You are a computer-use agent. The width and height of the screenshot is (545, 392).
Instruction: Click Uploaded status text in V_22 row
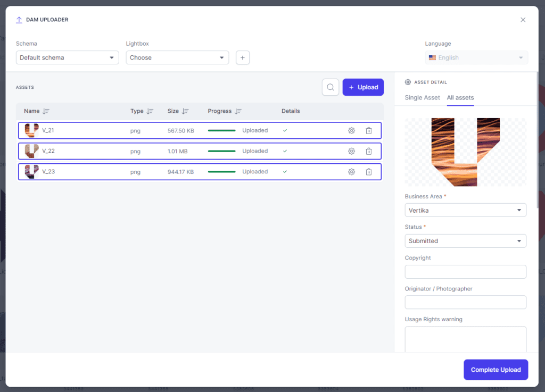(x=255, y=151)
